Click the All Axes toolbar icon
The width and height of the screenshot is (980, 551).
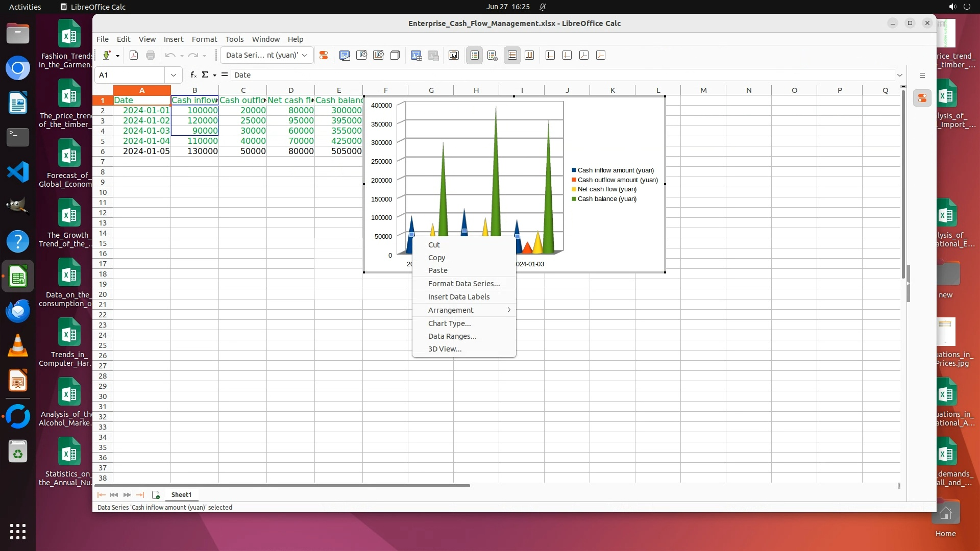pos(601,55)
